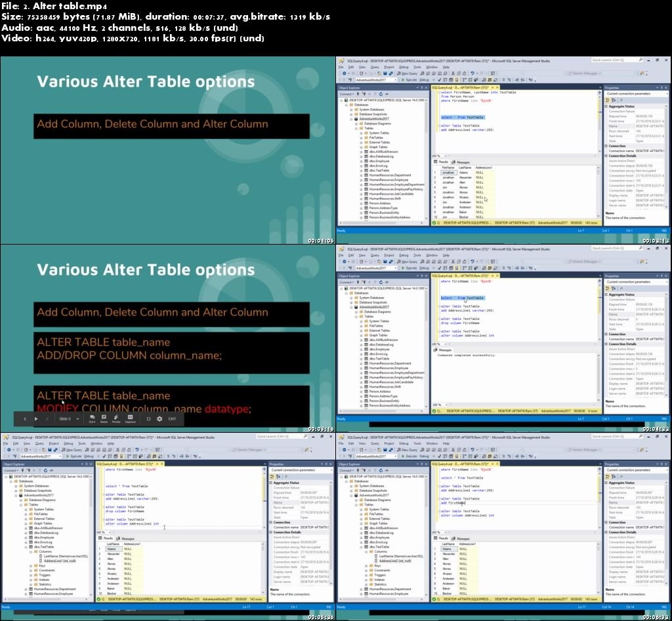Select Results tab in 00:02:12 frame
This screenshot has height=621, width=672.
[441, 162]
